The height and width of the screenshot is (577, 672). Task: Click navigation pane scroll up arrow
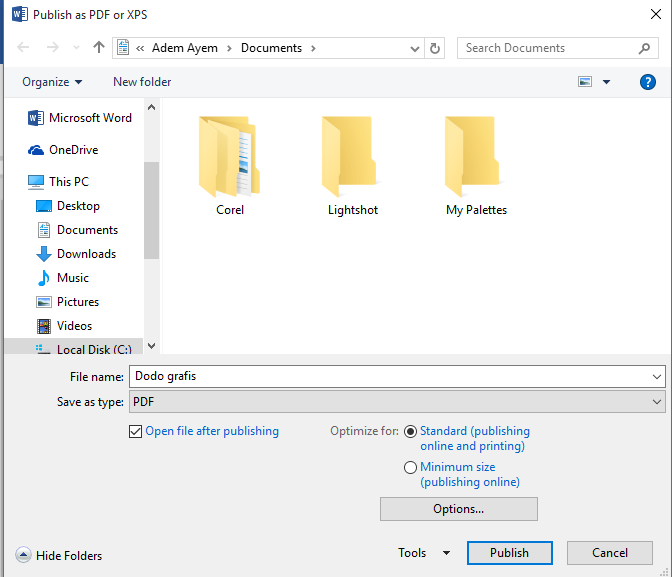click(x=151, y=107)
